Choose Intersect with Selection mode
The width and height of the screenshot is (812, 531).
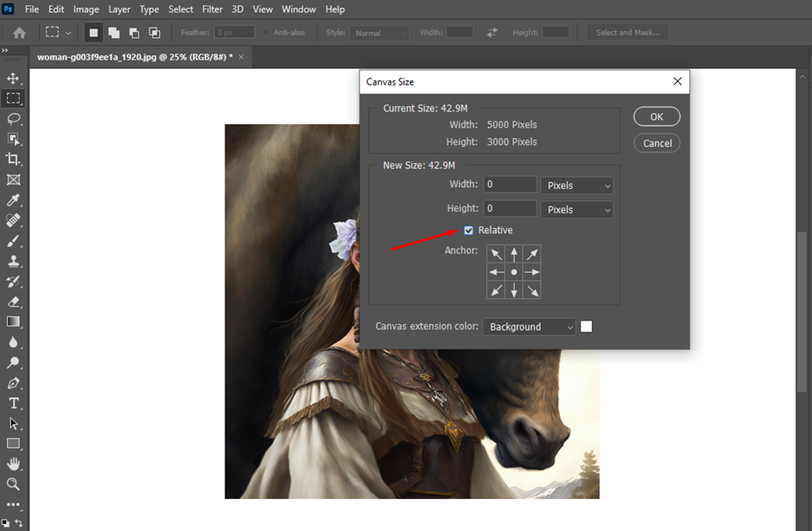155,33
